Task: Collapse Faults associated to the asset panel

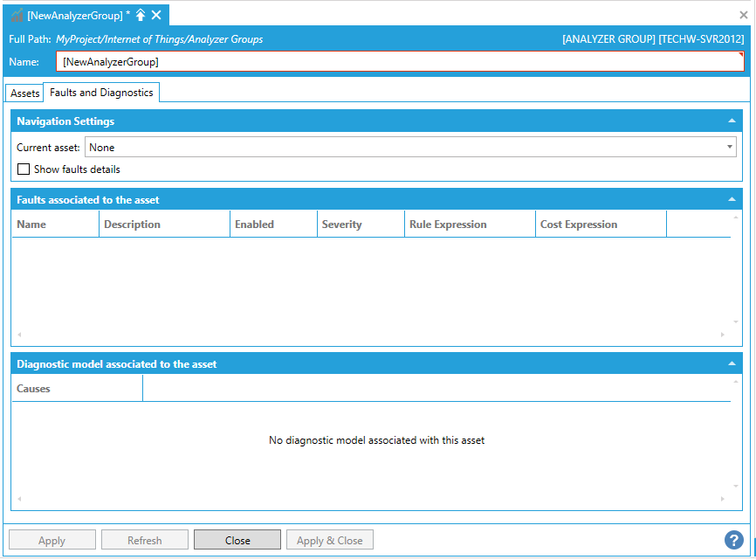Action: (x=732, y=200)
